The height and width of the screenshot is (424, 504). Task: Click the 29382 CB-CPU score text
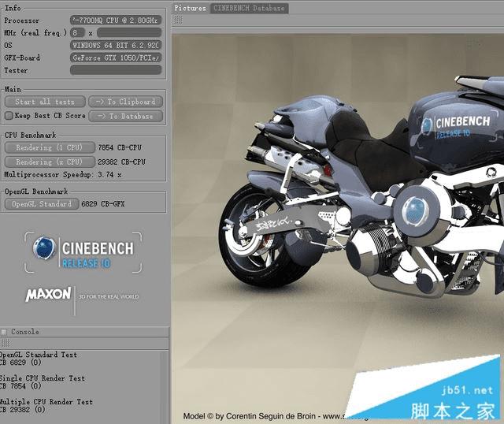click(121, 162)
